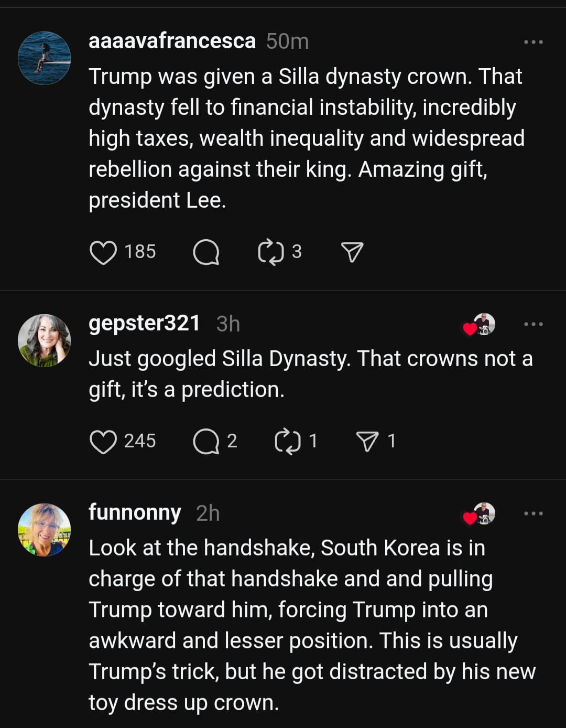Repost gepster321's prediction reply
This screenshot has height=728, width=566.
click(x=288, y=441)
